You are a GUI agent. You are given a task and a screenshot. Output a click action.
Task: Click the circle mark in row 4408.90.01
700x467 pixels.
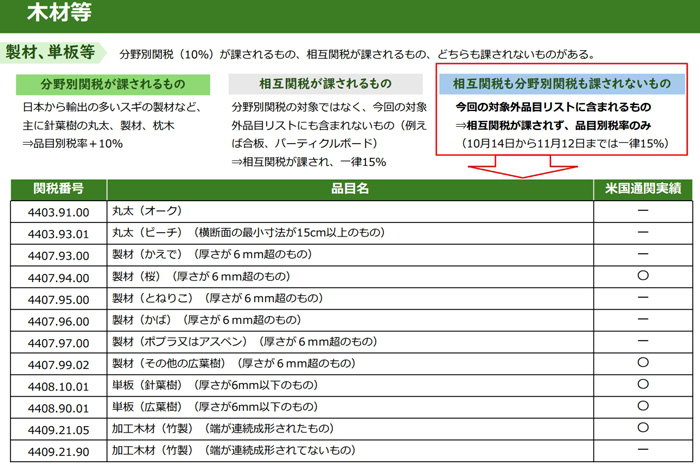(x=643, y=407)
